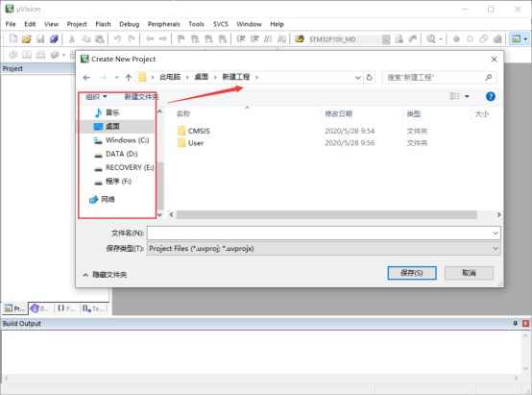The height and width of the screenshot is (395, 532).
Task: Refresh the folder address bar
Action: 369,78
